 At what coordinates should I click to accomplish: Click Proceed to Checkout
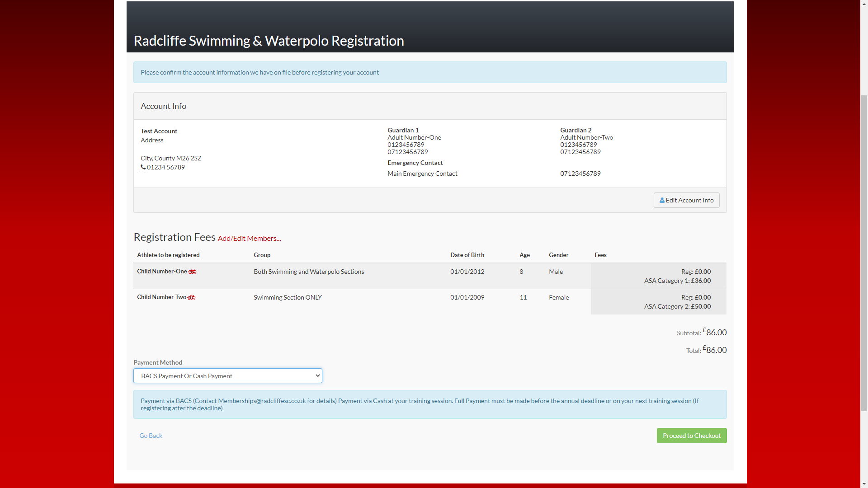[691, 435]
